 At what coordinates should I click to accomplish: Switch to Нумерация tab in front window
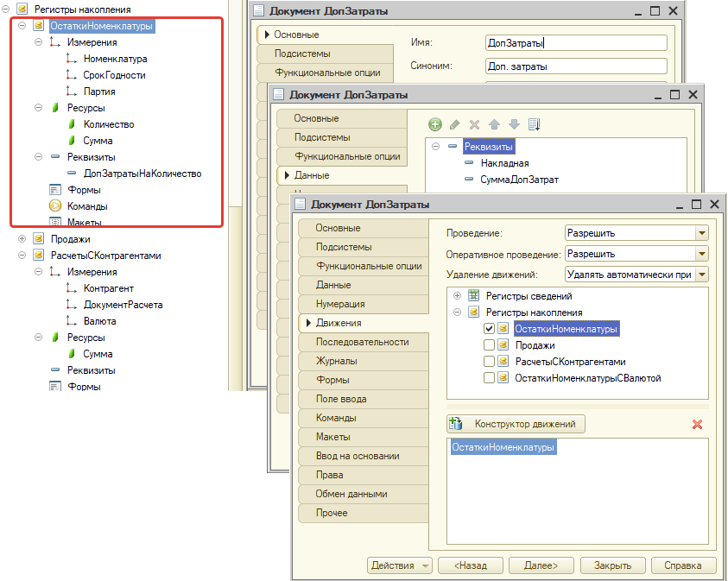pyautogui.click(x=363, y=304)
